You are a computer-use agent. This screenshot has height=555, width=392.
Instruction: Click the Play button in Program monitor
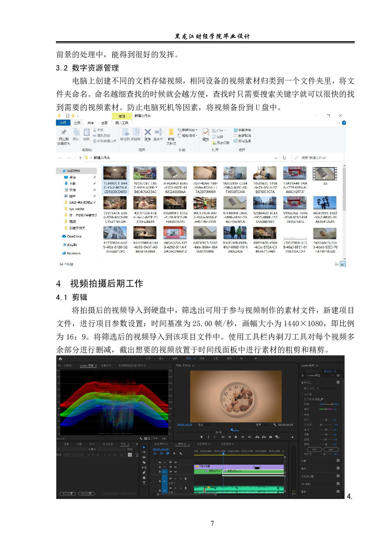tap(236, 437)
